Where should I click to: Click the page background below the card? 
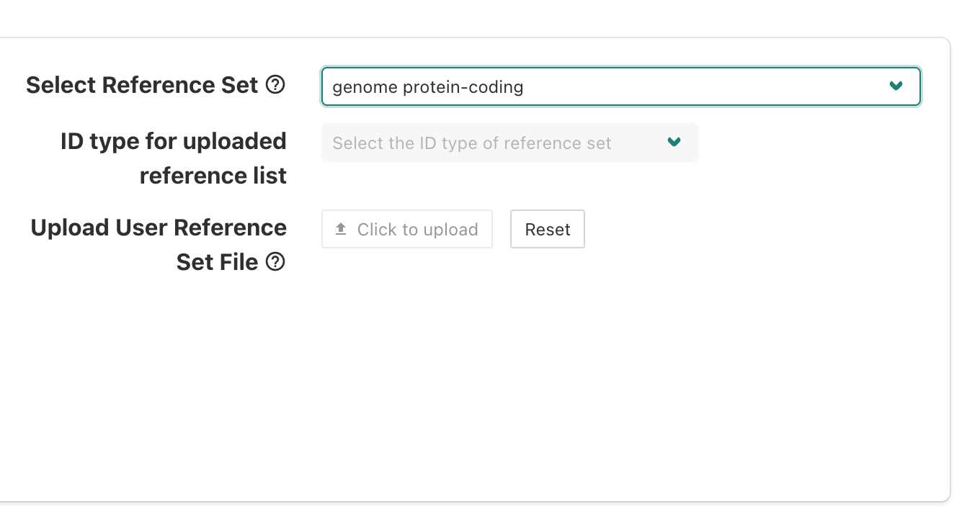point(490,515)
